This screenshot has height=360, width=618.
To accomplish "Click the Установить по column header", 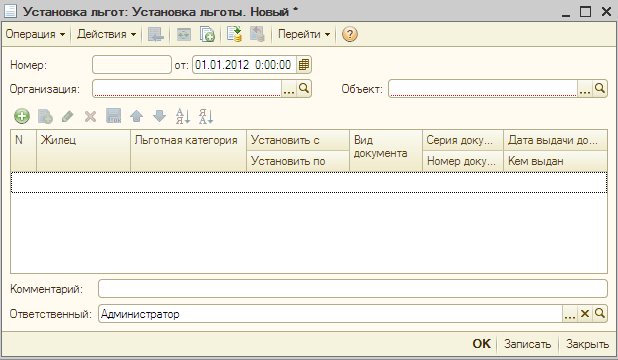I will click(x=298, y=161).
